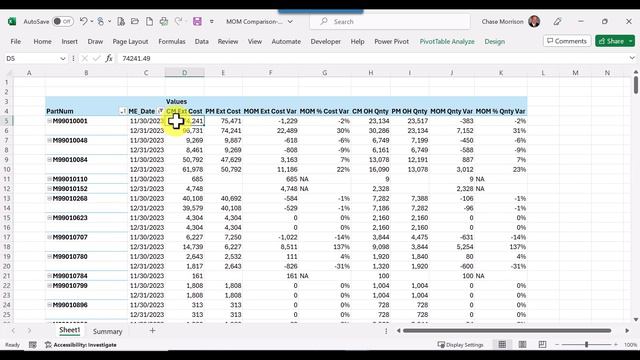
Task: Click the Open folder icon
Action: click(135, 21)
